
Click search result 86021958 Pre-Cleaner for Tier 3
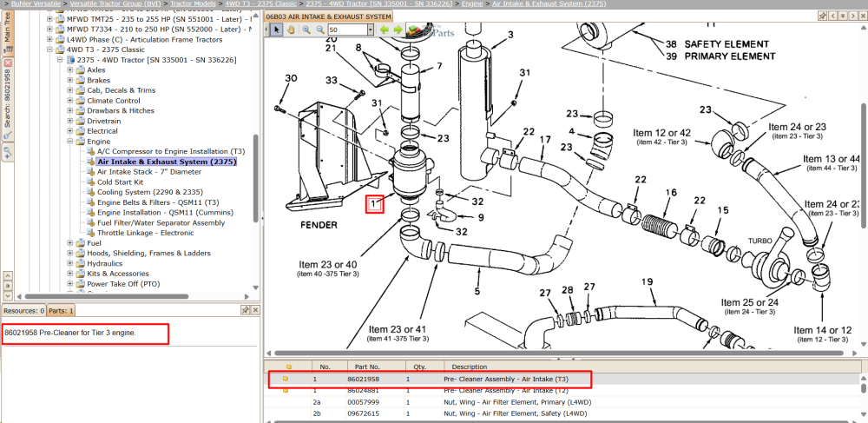click(69, 334)
